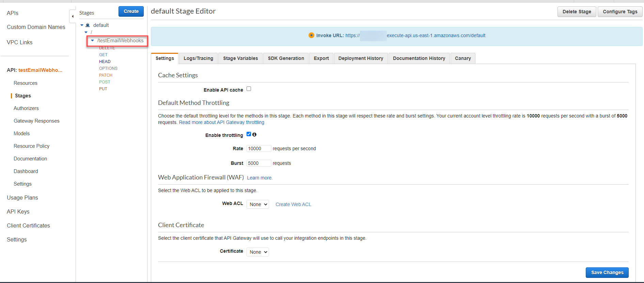Enable the API cache checkbox

click(x=249, y=89)
